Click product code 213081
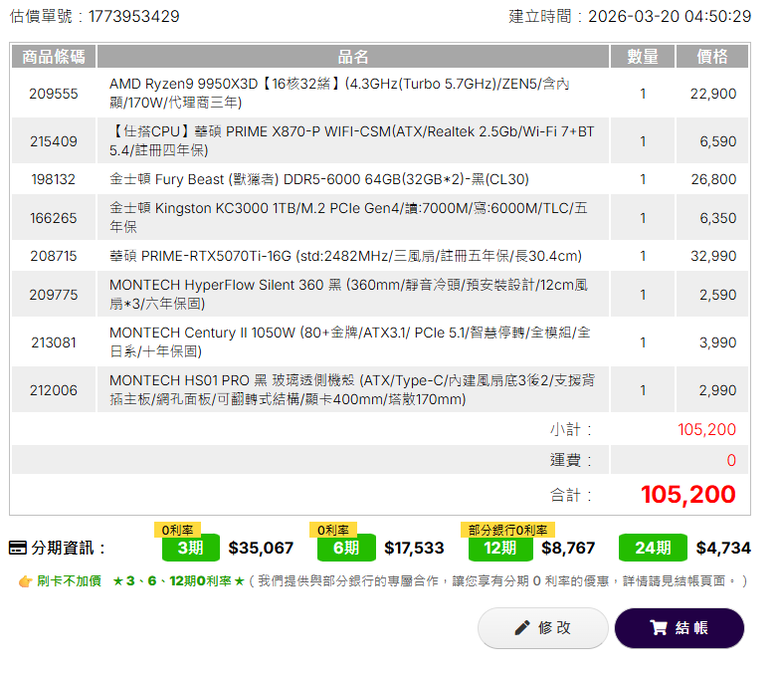 (54, 342)
